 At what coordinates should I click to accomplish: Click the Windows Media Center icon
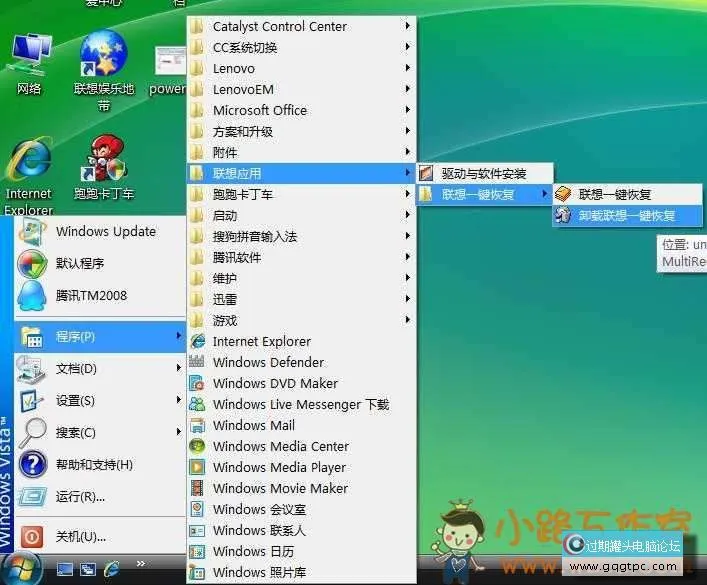(x=197, y=446)
